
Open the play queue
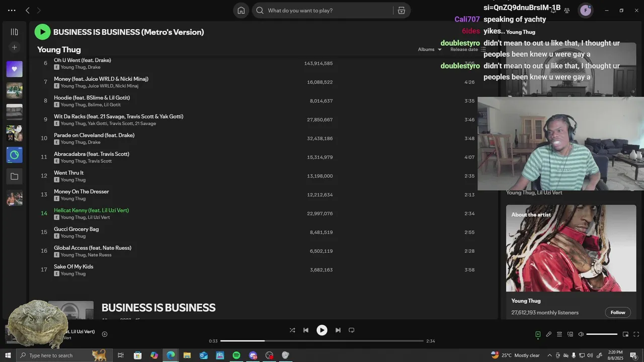pyautogui.click(x=559, y=334)
